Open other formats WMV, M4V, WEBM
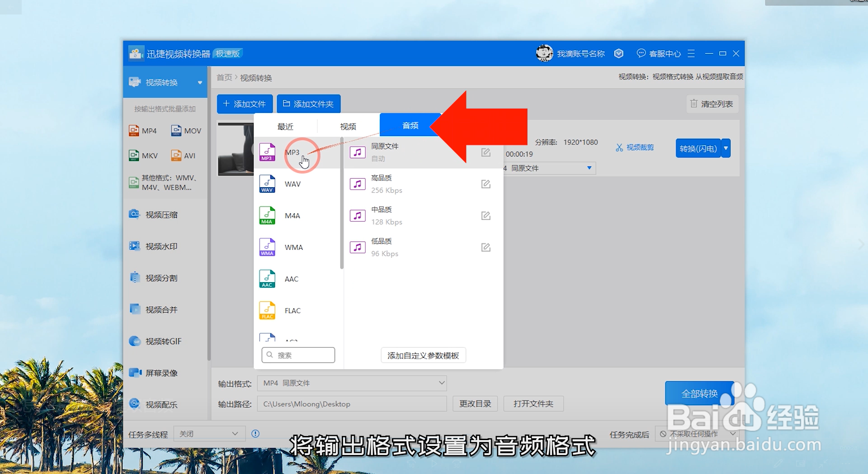 [163, 183]
